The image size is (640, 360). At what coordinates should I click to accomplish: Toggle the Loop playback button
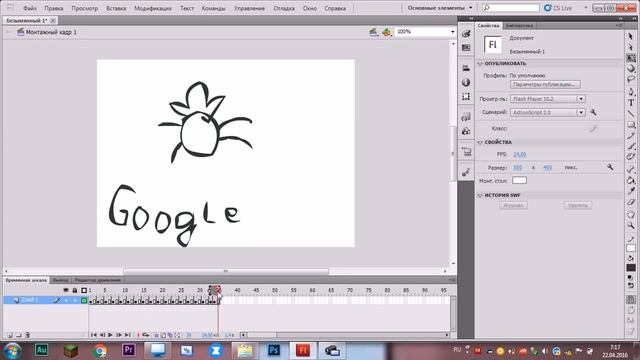coord(146,335)
